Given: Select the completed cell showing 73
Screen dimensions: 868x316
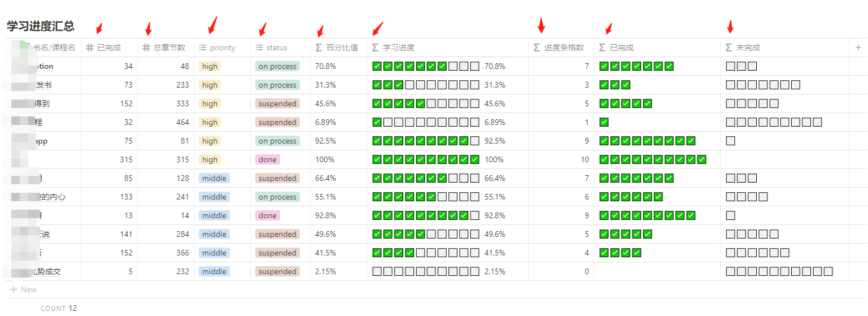Looking at the screenshot, I should [x=109, y=85].
